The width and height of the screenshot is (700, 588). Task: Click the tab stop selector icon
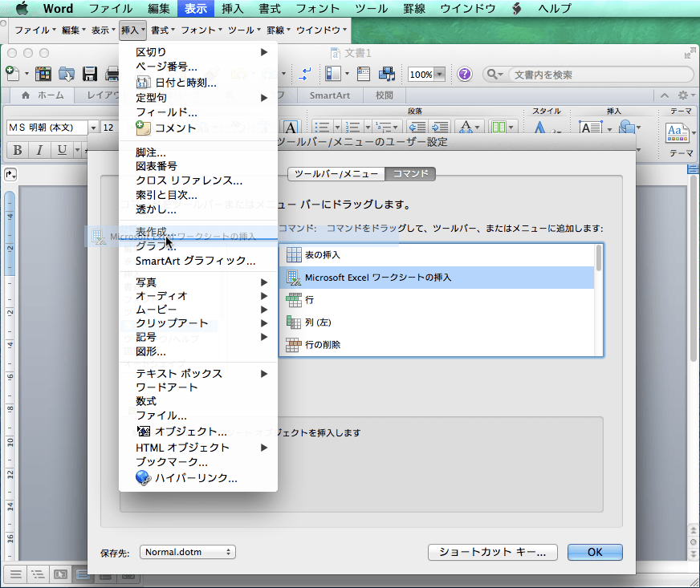click(x=10, y=174)
